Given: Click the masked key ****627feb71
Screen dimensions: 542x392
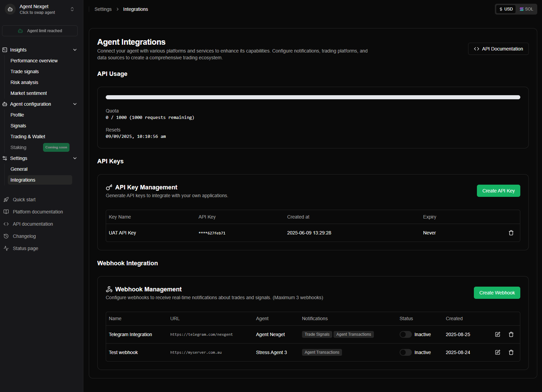Looking at the screenshot, I should tap(212, 233).
